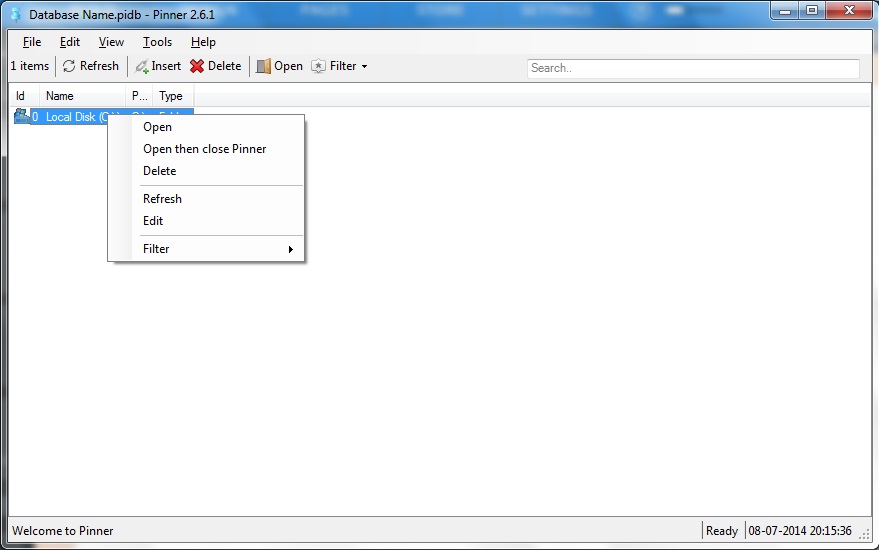Open the File menu
This screenshot has height=550, width=879.
(x=32, y=42)
